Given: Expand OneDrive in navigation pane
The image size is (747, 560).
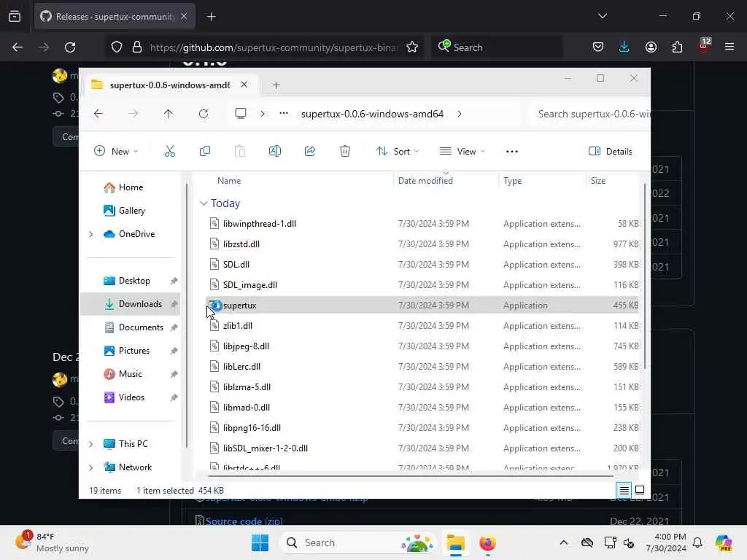Looking at the screenshot, I should [90, 234].
